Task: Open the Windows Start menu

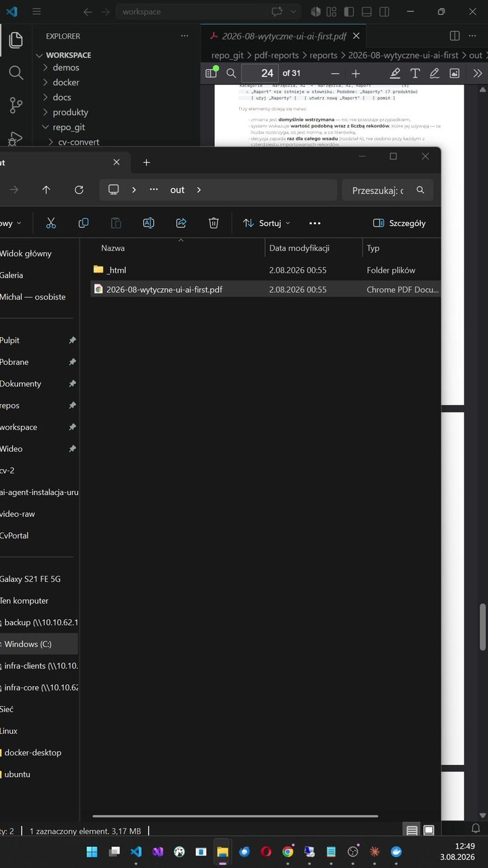Action: tap(92, 852)
